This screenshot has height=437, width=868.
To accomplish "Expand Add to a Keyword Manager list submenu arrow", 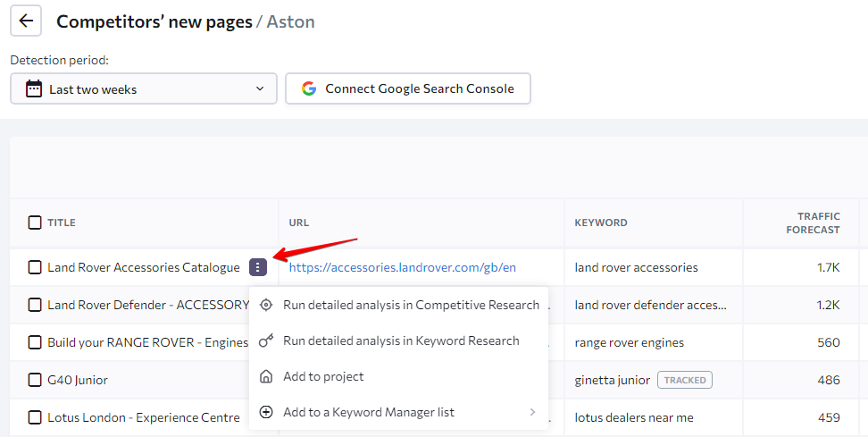I will (532, 412).
